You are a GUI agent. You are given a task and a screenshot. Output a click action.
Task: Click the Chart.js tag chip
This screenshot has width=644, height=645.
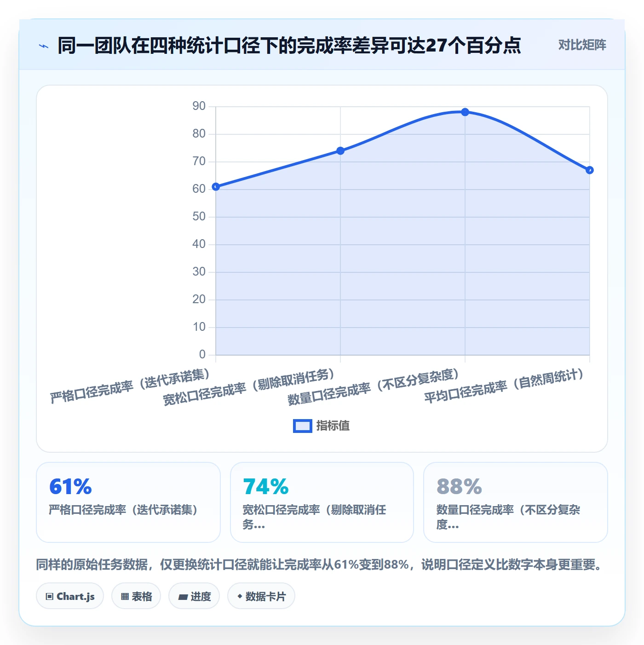pos(70,596)
